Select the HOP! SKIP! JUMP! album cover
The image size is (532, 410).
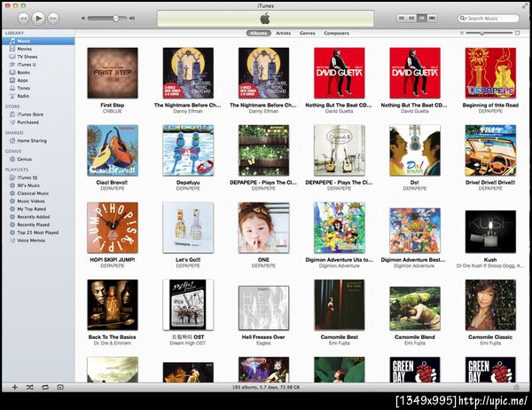113,227
